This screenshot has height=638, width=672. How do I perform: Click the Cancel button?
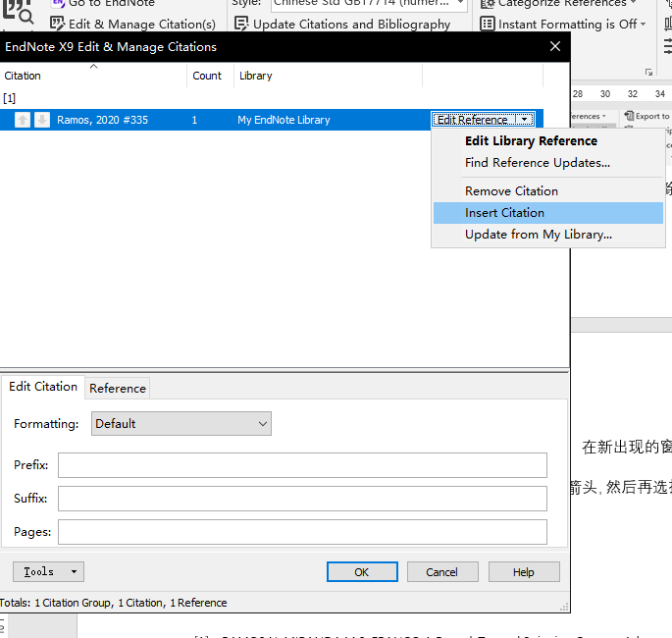coord(442,572)
